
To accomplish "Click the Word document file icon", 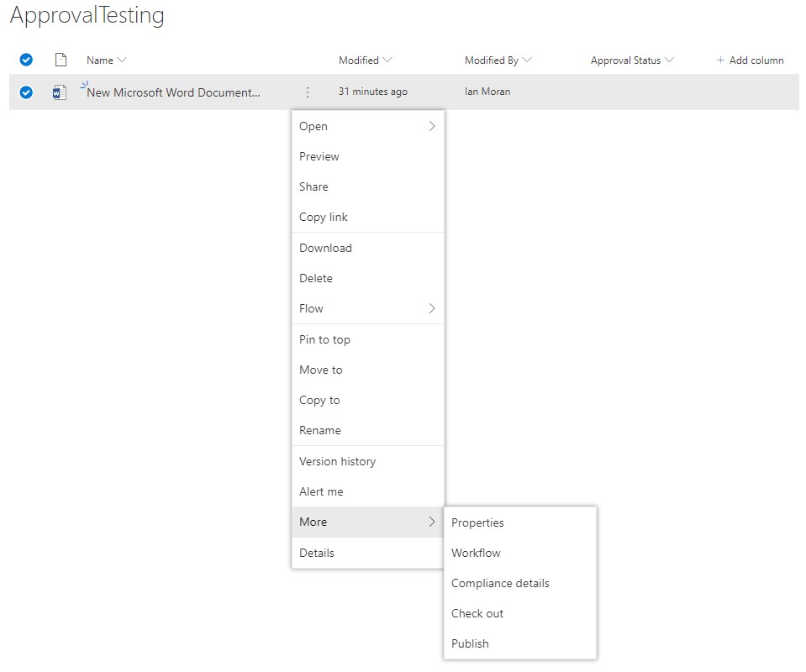I will pos(58,92).
